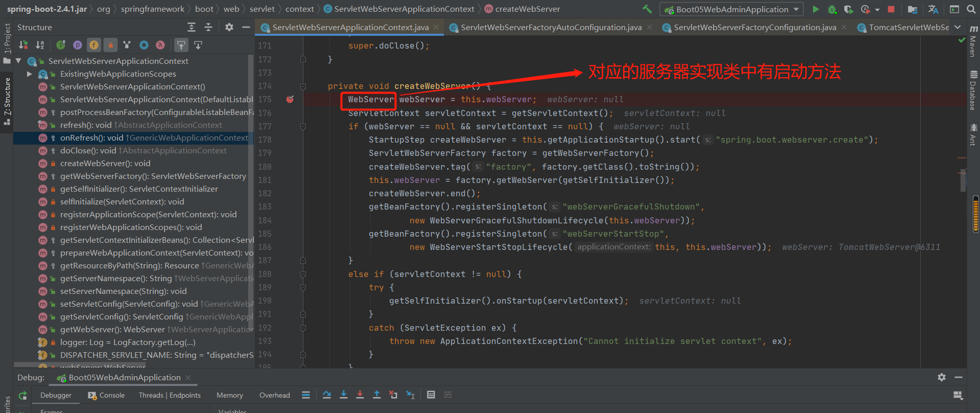Close the ServletWebServerFactoryAutoConfiguration.java tab
This screenshot has width=980, height=413.
point(650,27)
